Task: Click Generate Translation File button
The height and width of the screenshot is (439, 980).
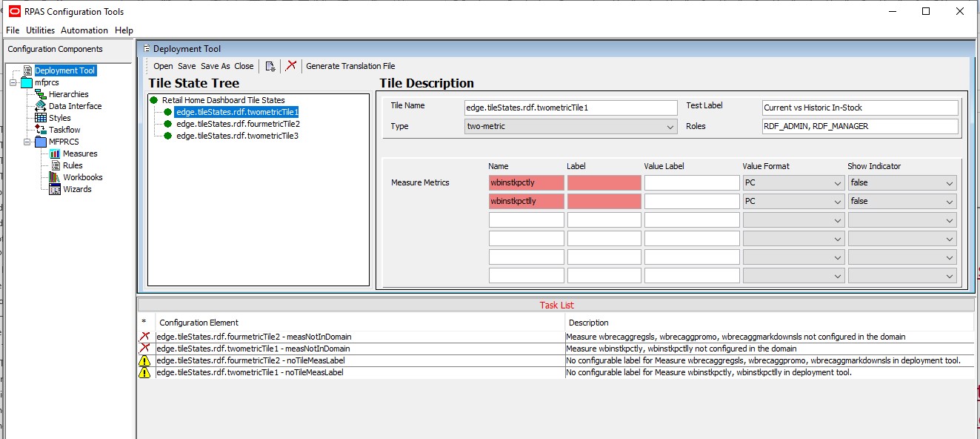Action: (350, 66)
